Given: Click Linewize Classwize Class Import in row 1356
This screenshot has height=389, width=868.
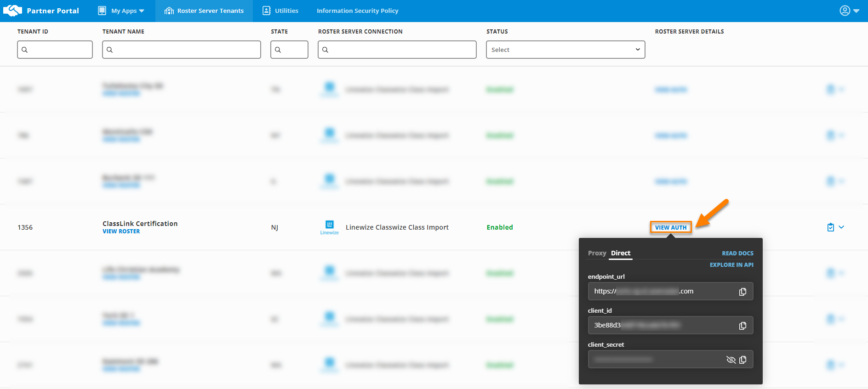Looking at the screenshot, I should coord(397,227).
